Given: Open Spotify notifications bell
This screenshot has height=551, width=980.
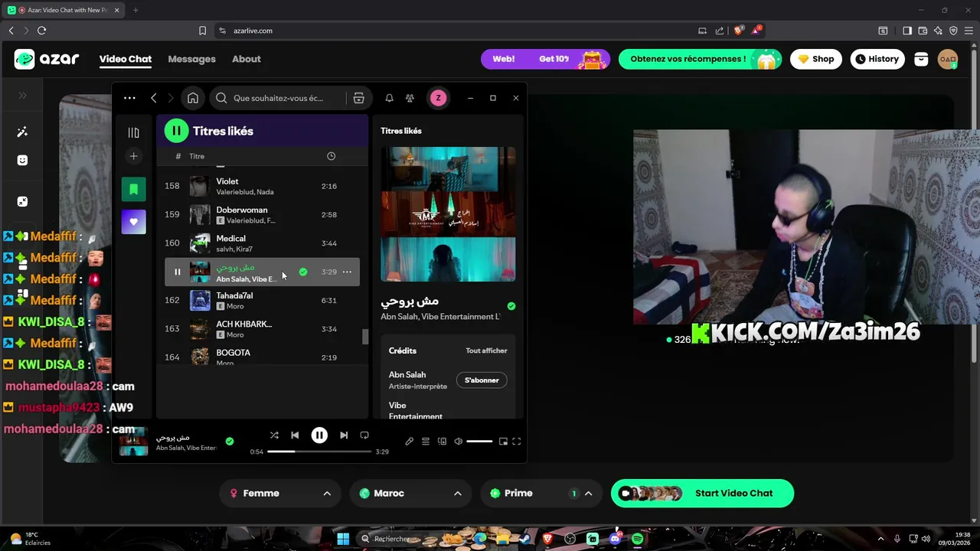Looking at the screenshot, I should [389, 98].
